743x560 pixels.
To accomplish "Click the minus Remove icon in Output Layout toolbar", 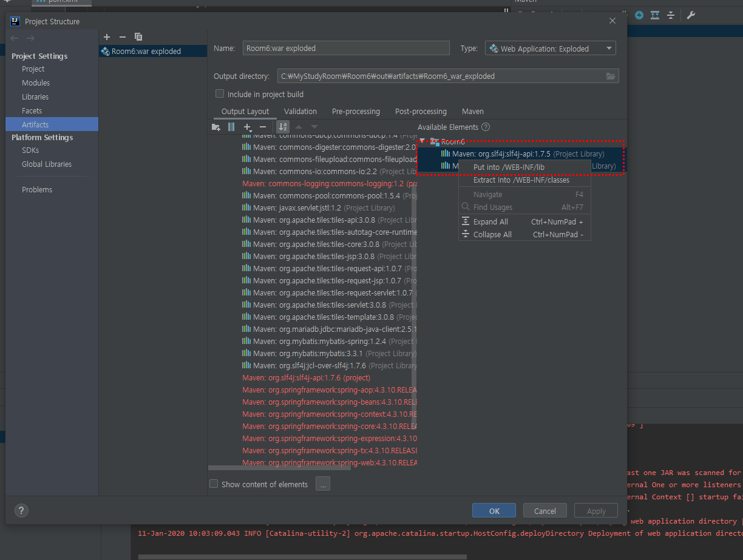I will click(262, 127).
